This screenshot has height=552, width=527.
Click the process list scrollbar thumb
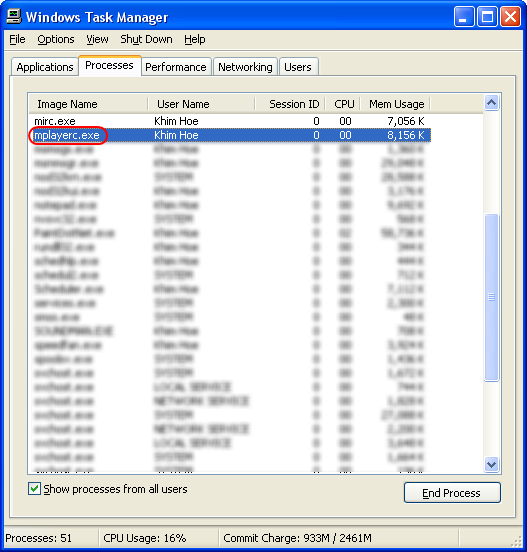491,297
